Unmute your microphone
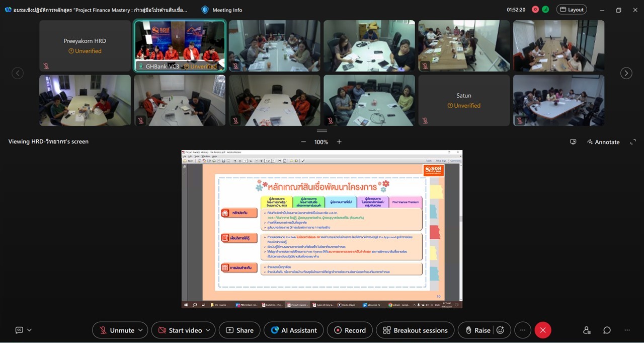Image resolution: width=644 pixels, height=343 pixels. tap(116, 330)
